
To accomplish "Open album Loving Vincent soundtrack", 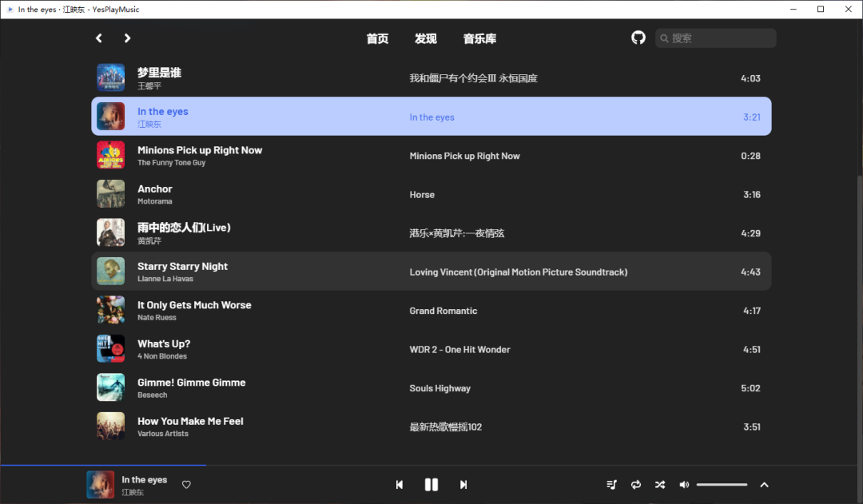I will tap(519, 272).
